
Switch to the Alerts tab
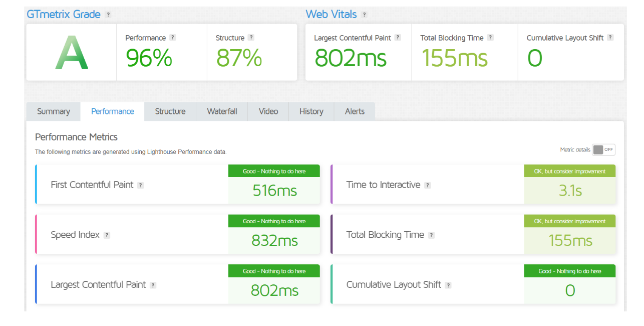[x=355, y=111]
